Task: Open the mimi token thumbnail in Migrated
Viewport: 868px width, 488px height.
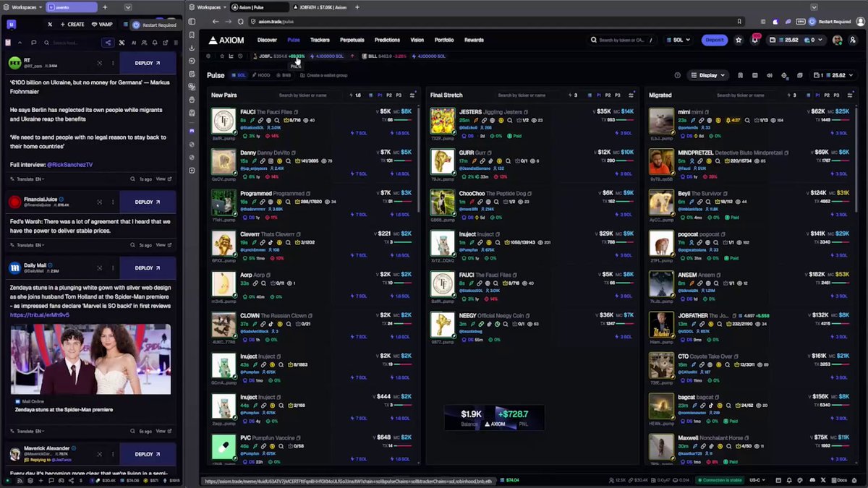Action: point(662,121)
